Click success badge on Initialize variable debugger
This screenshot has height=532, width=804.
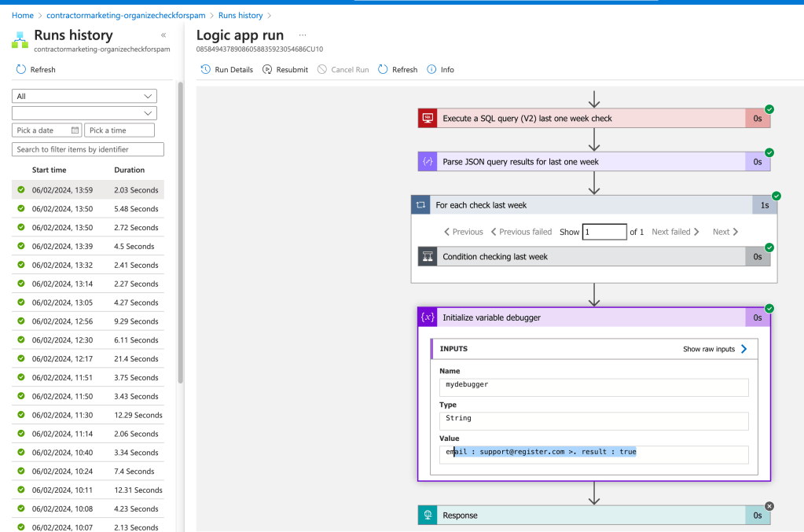click(x=769, y=309)
